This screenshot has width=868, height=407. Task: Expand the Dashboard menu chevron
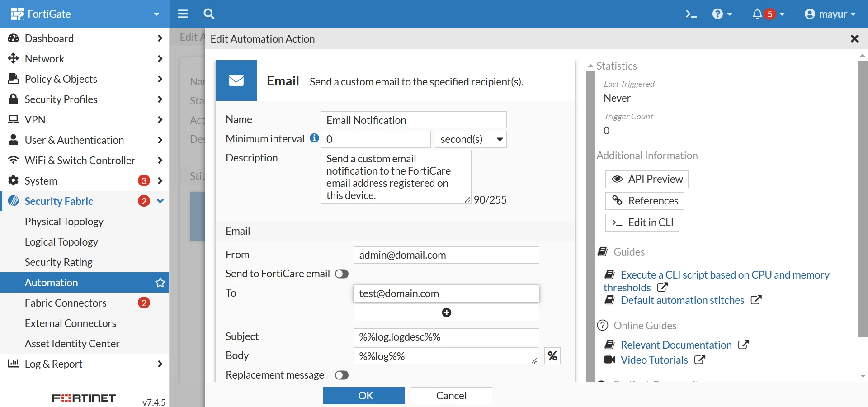pyautogui.click(x=160, y=38)
